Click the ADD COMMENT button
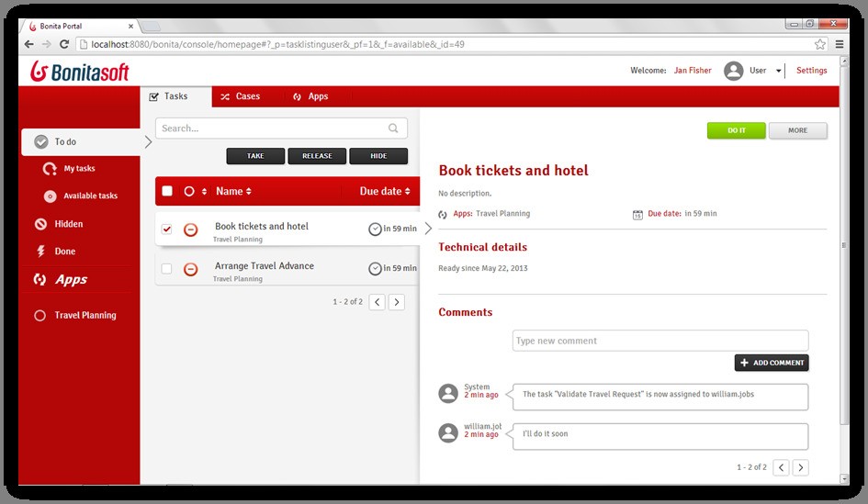868x504 pixels. pyautogui.click(x=772, y=363)
